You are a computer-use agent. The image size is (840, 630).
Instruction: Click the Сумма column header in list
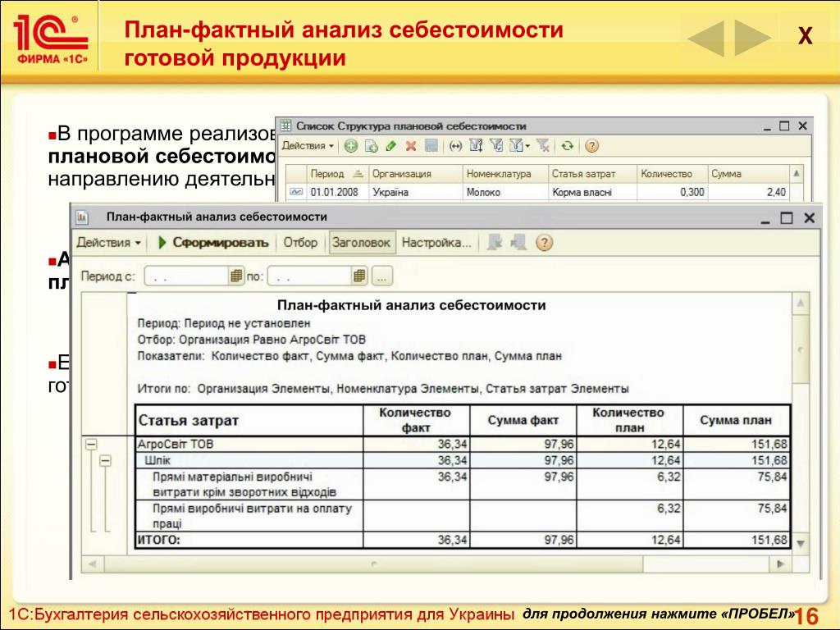coord(749,174)
